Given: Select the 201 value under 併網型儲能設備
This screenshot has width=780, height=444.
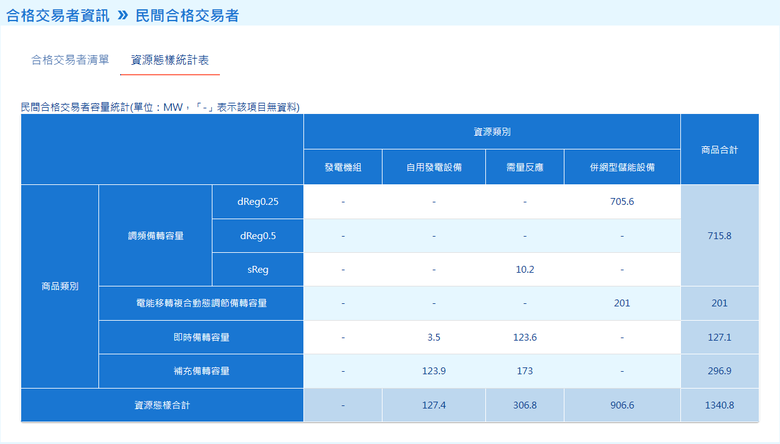Looking at the screenshot, I should tap(622, 303).
